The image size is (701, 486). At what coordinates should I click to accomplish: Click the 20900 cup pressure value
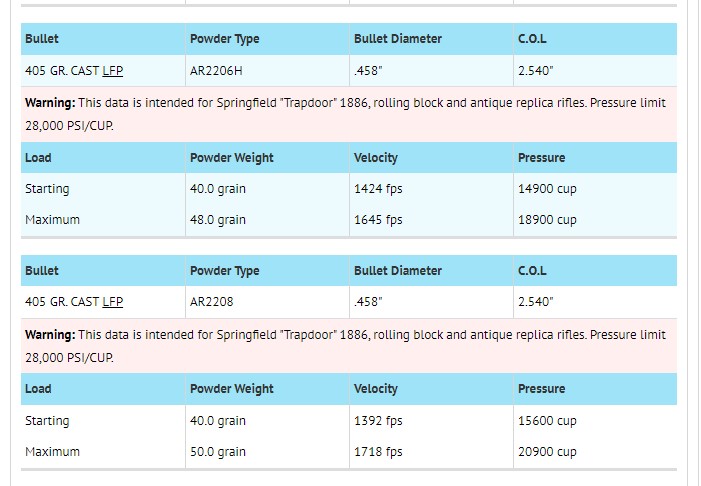(547, 452)
